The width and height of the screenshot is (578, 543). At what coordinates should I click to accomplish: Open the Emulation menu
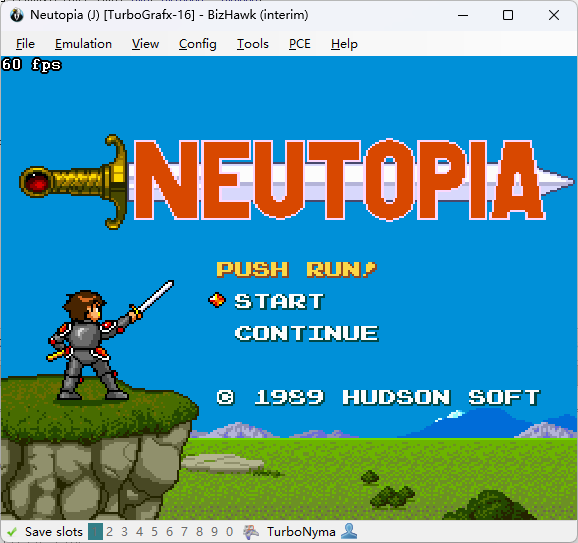(83, 44)
